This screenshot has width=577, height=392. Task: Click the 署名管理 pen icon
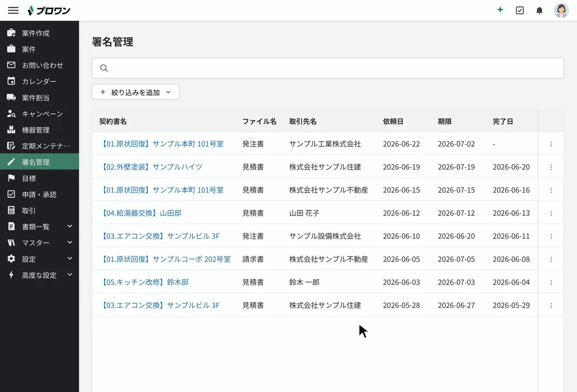tap(11, 162)
